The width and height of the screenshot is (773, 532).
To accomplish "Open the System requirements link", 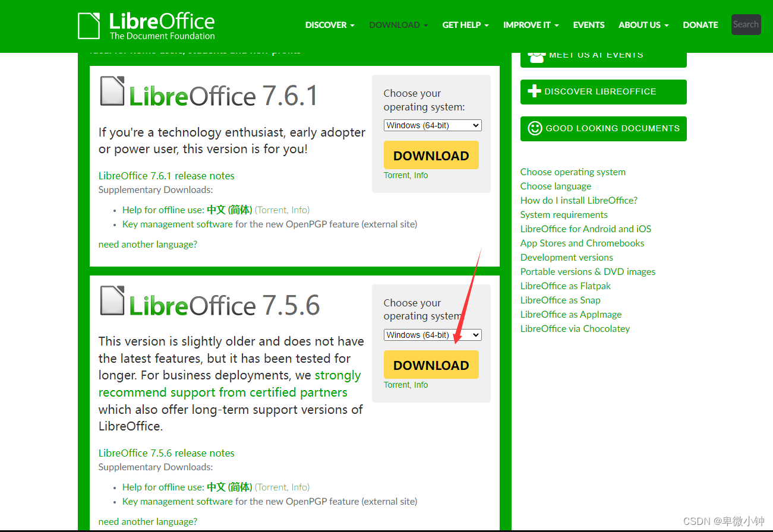I will click(564, 215).
